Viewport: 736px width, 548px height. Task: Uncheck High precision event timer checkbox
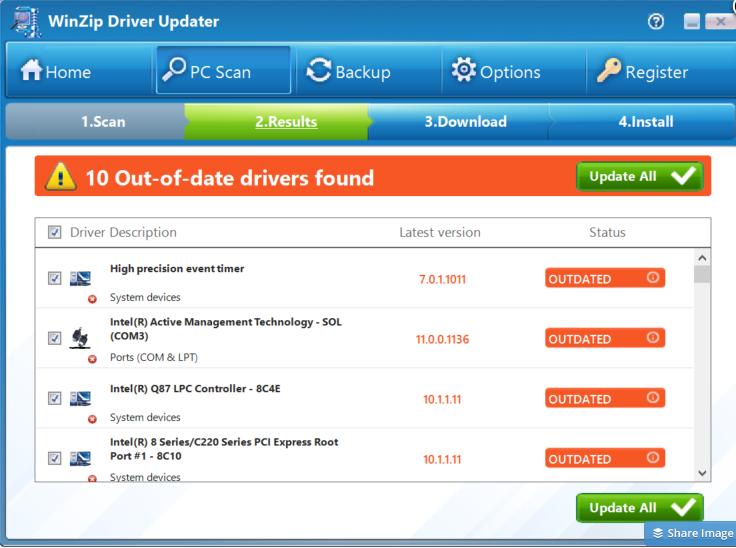coord(54,278)
